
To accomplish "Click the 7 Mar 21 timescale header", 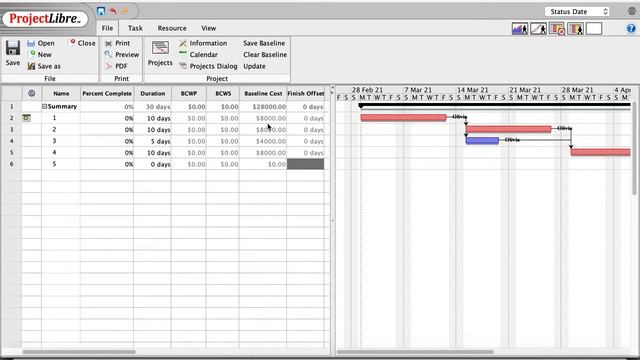I will coord(418,89).
